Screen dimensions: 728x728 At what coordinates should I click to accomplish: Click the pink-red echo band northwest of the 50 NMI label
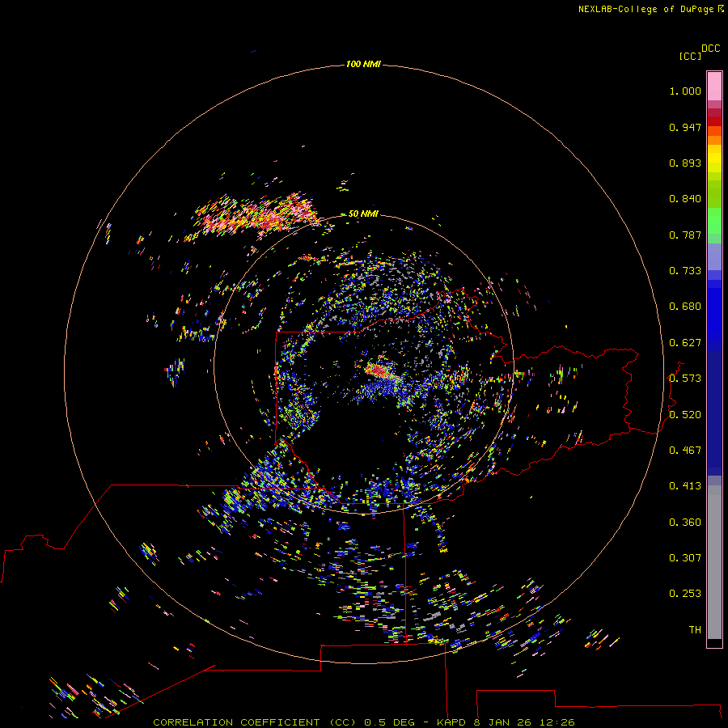[x=256, y=214]
